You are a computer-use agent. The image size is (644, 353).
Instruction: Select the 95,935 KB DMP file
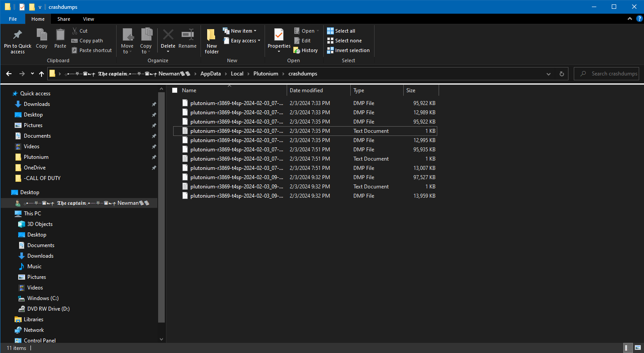(305, 150)
